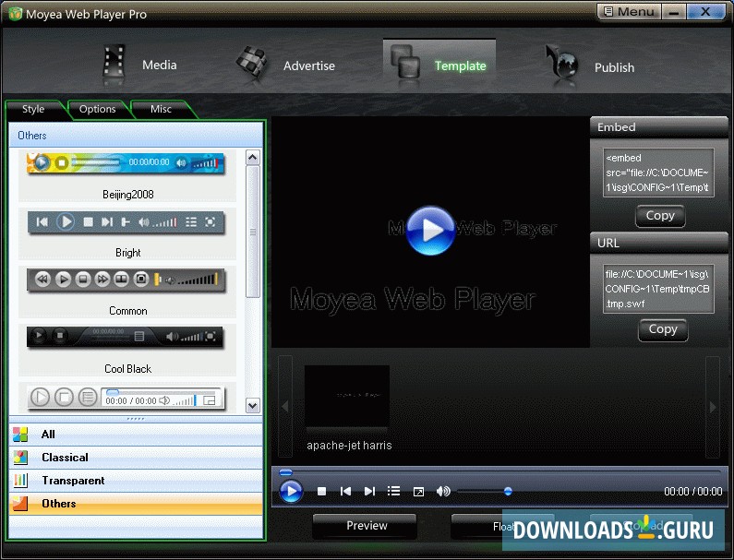Copy the URL
The image size is (734, 560).
coord(663,329)
